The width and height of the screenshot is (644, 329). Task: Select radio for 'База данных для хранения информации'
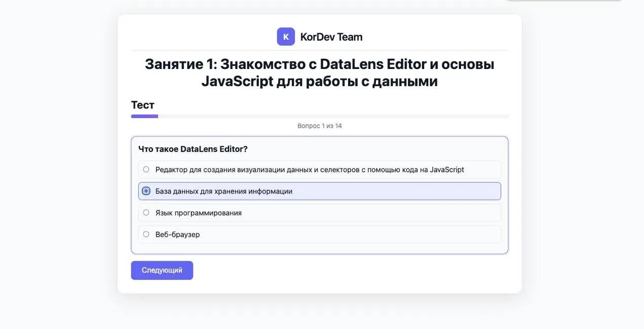(146, 191)
